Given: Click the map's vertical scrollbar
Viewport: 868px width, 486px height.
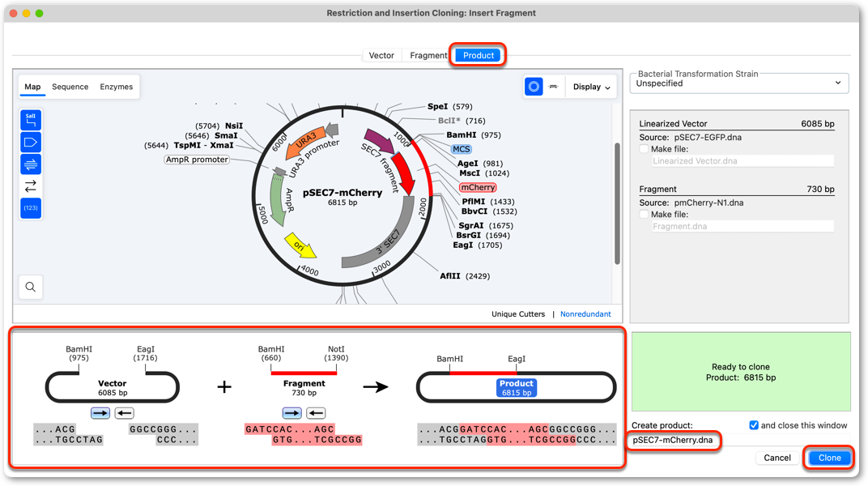Looking at the screenshot, I should coord(617,203).
